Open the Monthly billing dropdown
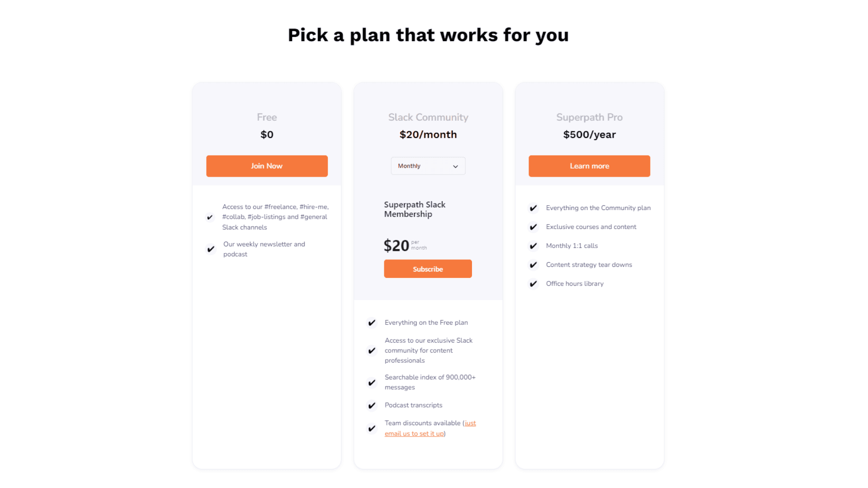 coord(428,166)
